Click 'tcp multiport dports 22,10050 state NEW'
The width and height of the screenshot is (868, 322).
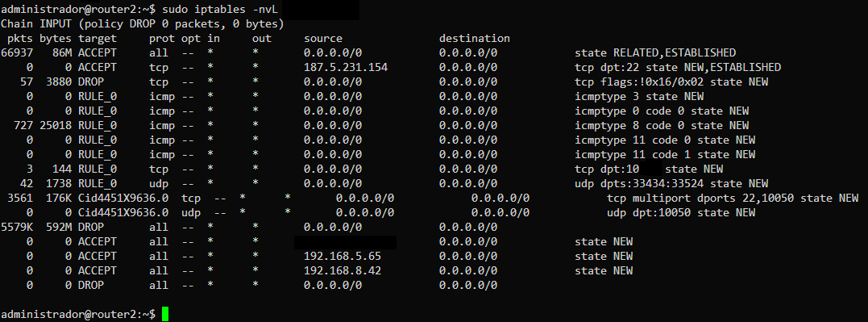coord(733,198)
